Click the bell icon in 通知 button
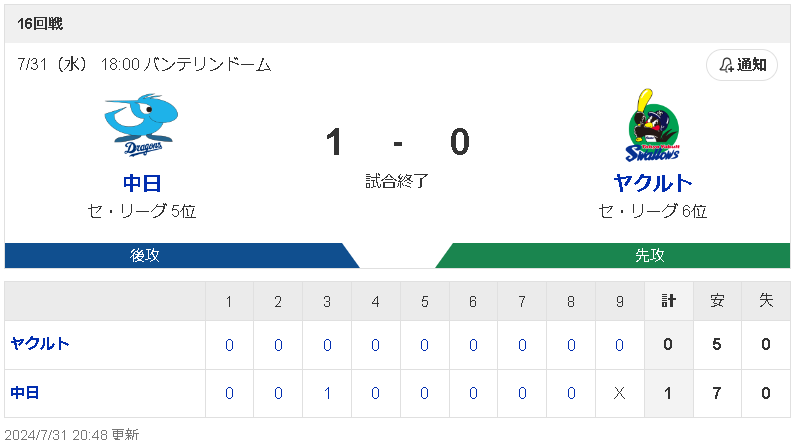 coord(725,65)
